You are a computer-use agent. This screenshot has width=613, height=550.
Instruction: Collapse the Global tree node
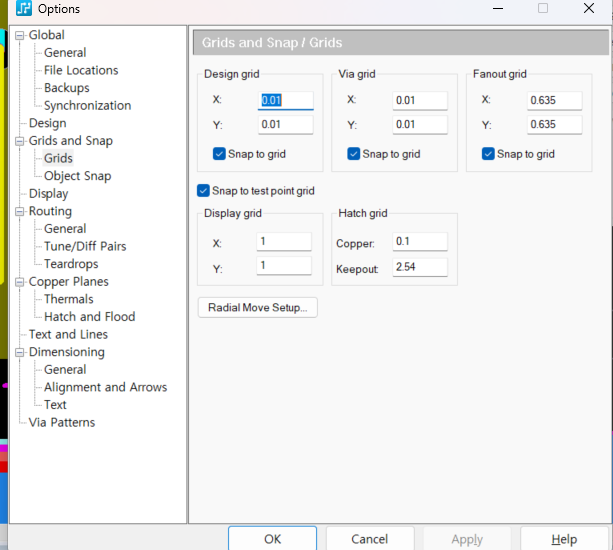click(x=21, y=36)
